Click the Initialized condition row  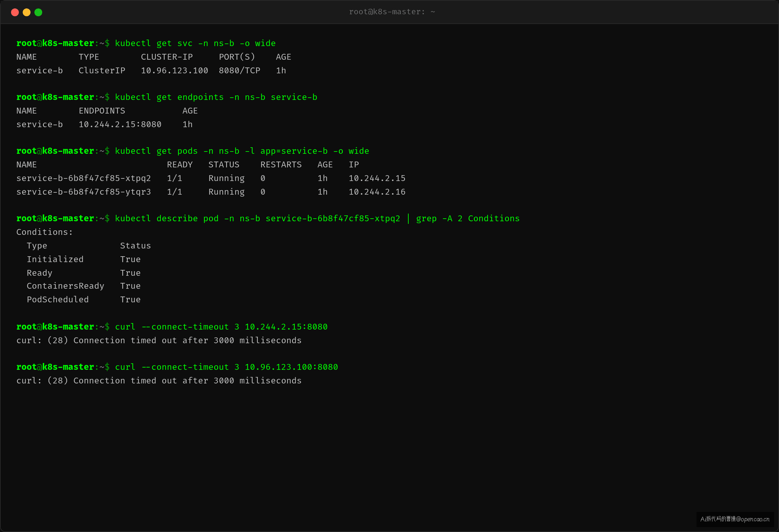pos(83,260)
